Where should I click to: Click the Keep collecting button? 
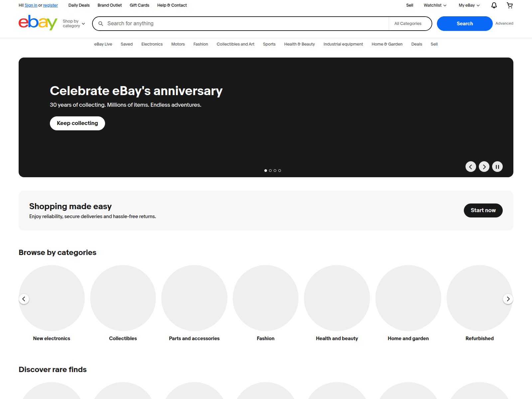77,123
